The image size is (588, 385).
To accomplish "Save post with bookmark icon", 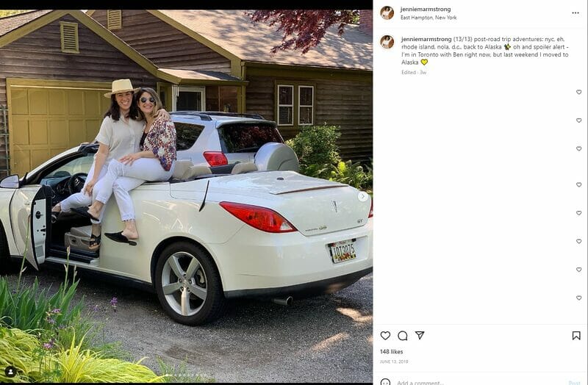I will point(576,336).
